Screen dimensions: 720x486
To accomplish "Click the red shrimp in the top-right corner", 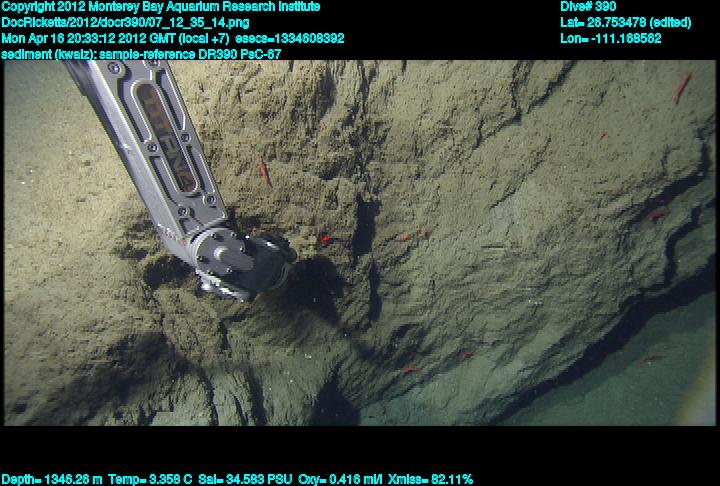I will 683,86.
